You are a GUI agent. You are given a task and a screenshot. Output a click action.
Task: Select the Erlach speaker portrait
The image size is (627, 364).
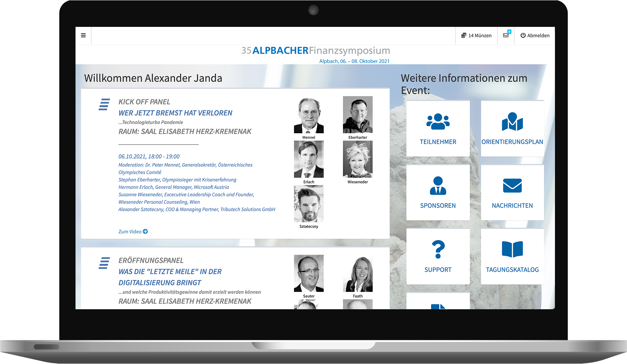coord(309,159)
